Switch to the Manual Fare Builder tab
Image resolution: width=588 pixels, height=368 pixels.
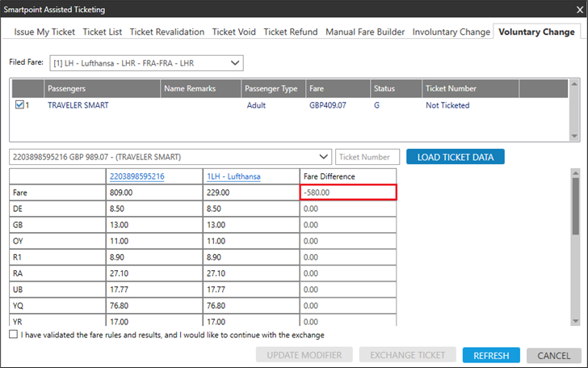click(366, 32)
